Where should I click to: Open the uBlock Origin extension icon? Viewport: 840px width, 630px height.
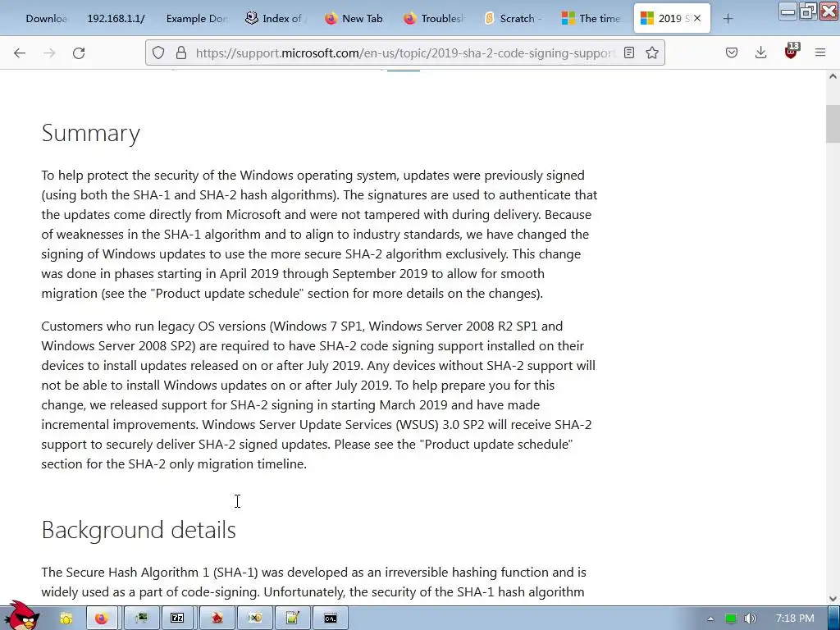pyautogui.click(x=792, y=52)
